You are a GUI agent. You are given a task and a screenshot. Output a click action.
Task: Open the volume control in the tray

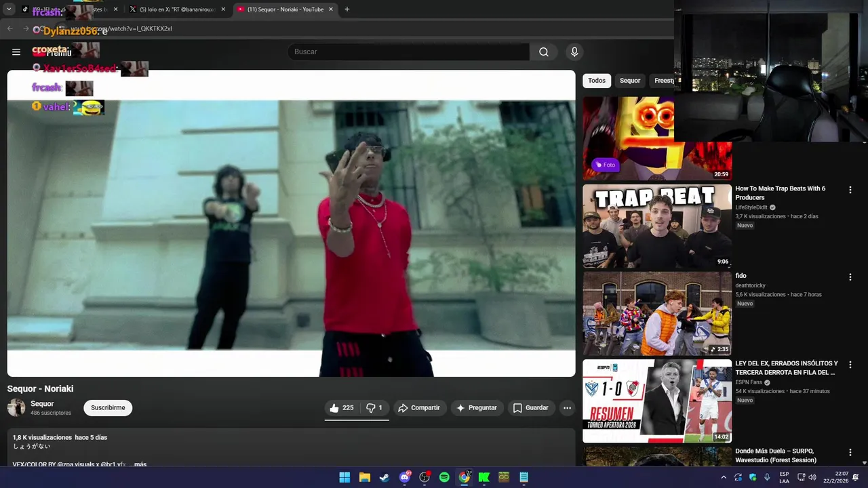[812, 477]
